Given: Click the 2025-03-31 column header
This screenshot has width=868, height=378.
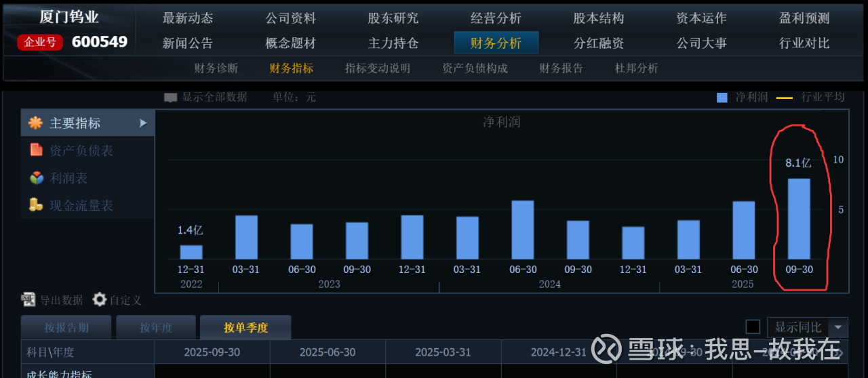Looking at the screenshot, I should (443, 352).
